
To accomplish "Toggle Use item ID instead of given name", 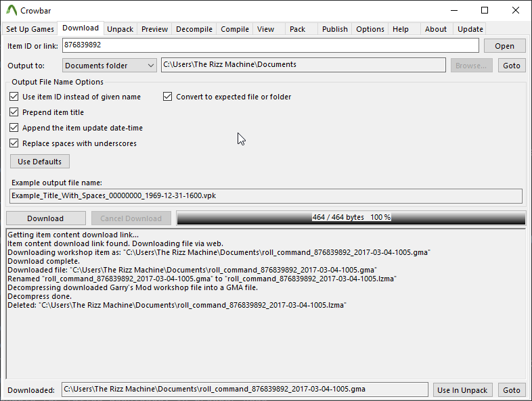I will pyautogui.click(x=75, y=97).
